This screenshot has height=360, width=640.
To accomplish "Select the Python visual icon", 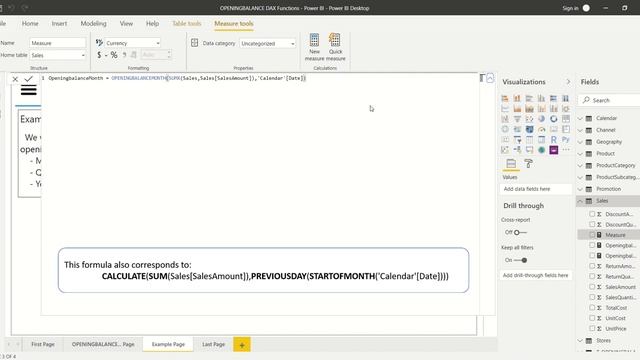I will pyautogui.click(x=566, y=140).
